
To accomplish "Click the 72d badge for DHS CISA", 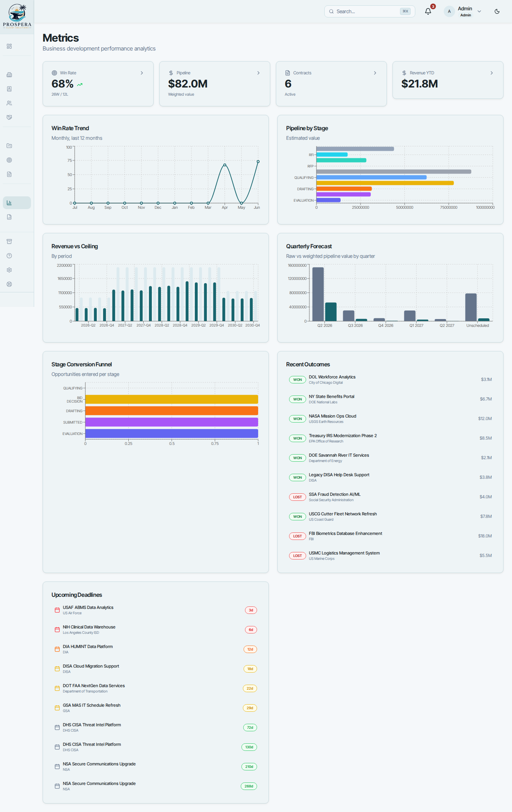I will (x=250, y=728).
